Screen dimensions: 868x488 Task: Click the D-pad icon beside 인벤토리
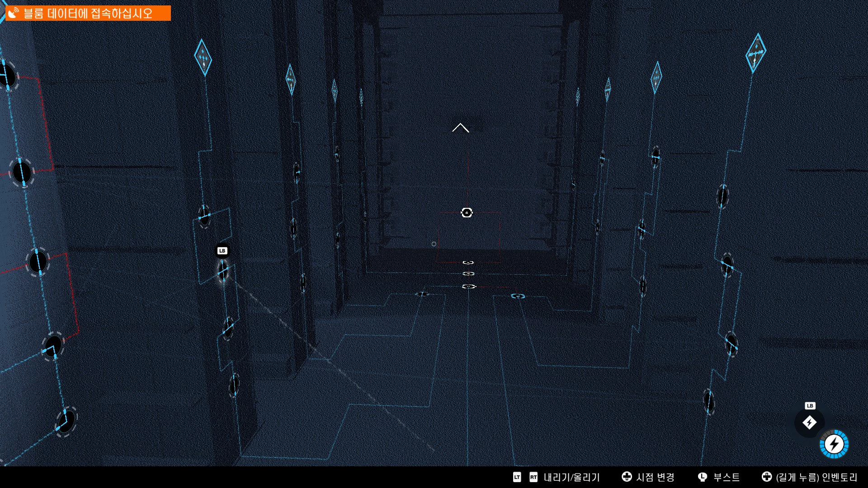tap(767, 477)
